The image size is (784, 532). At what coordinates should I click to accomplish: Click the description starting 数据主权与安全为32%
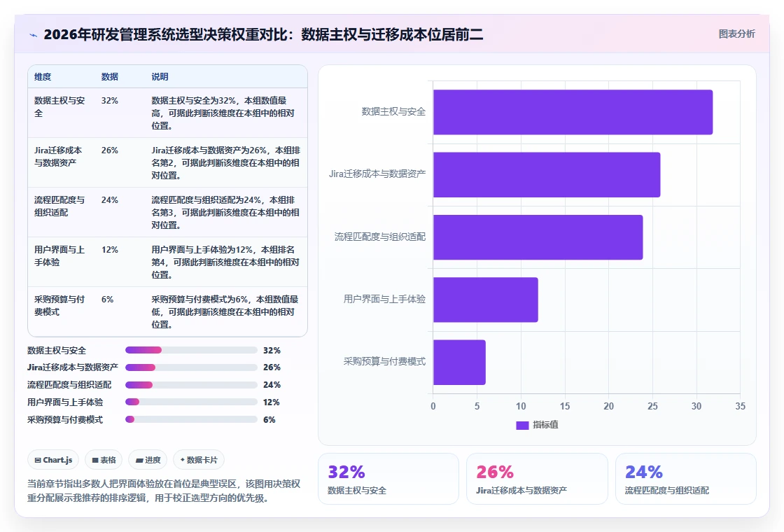pos(223,113)
